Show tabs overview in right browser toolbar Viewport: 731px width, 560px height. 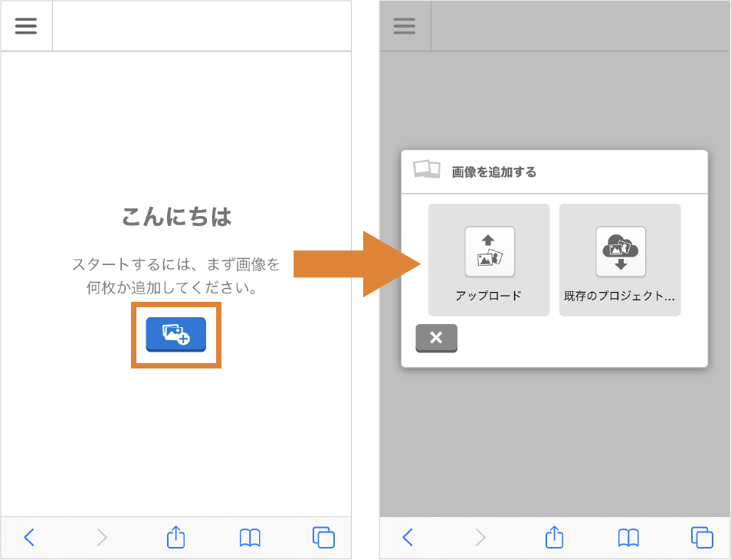(702, 537)
